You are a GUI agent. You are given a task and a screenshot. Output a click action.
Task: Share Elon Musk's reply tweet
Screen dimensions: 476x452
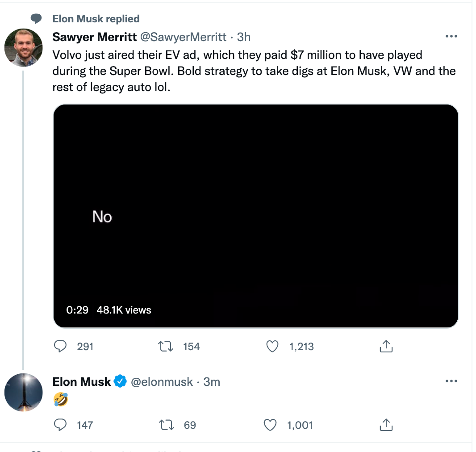pyautogui.click(x=386, y=425)
